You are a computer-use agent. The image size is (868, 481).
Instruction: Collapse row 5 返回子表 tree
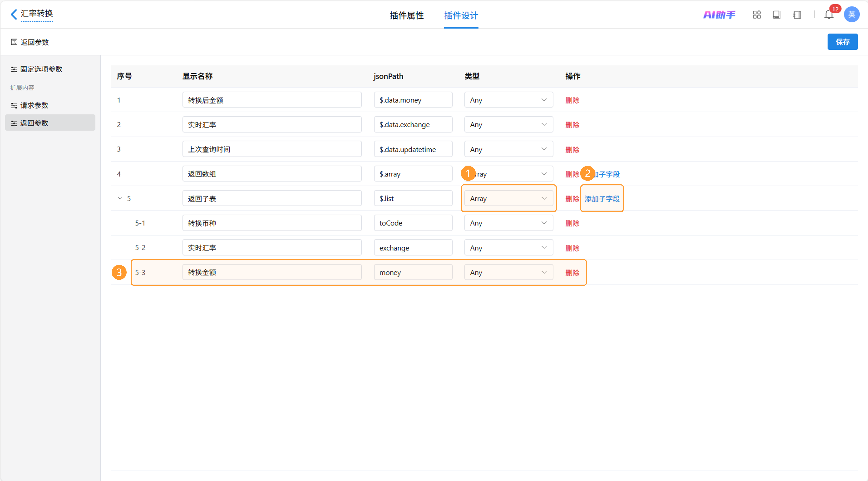tap(120, 198)
